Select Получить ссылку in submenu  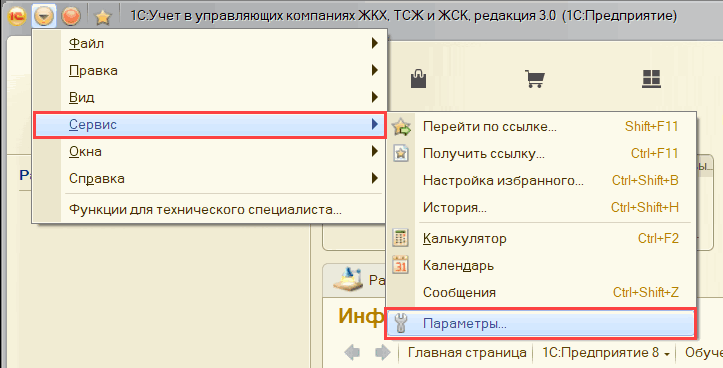coord(540,154)
